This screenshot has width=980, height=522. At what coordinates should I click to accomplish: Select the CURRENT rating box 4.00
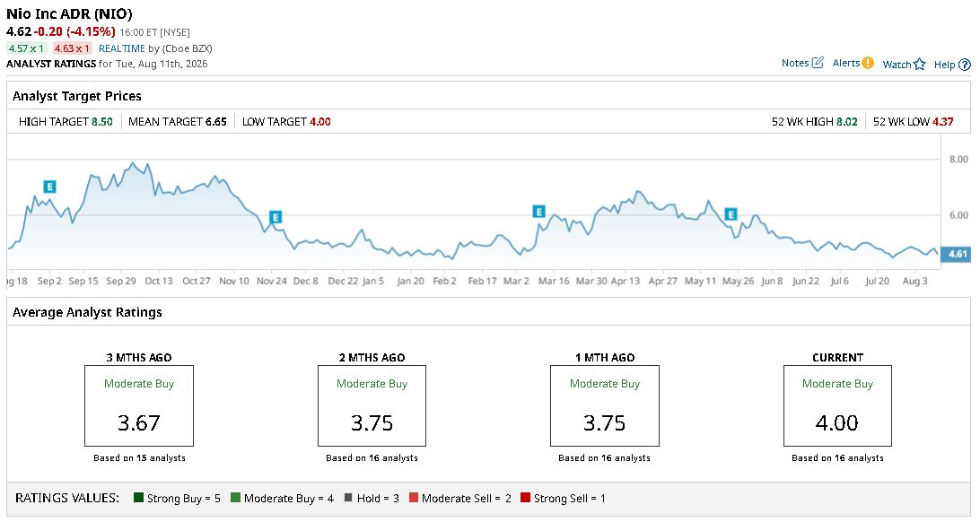837,405
